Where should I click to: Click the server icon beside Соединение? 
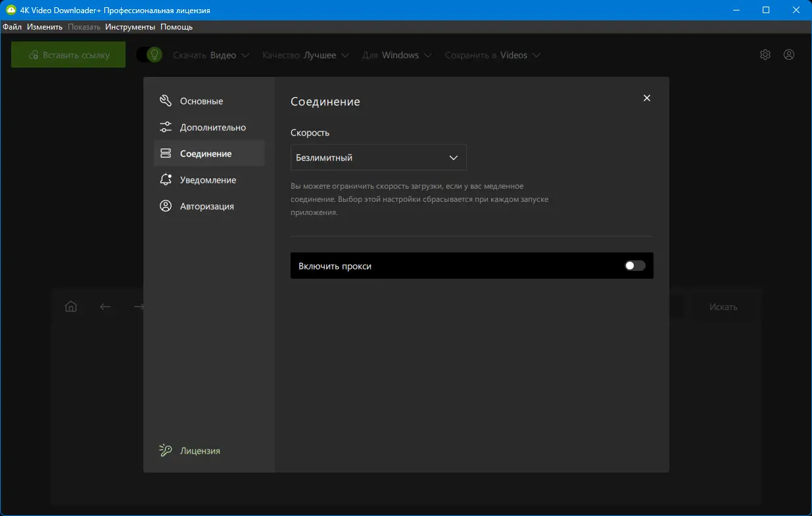[x=166, y=154]
